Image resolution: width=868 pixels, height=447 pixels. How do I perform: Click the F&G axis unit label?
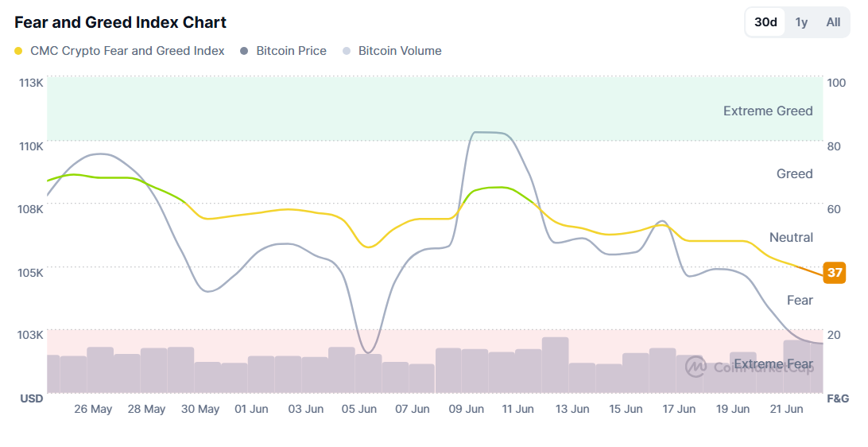(x=838, y=398)
